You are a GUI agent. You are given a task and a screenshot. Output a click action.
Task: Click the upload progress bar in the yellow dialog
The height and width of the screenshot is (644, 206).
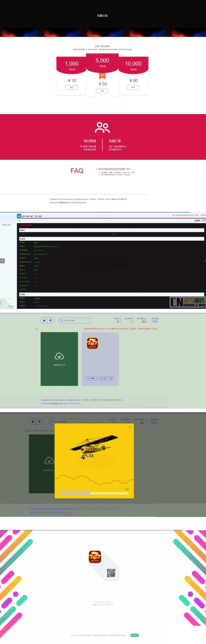tap(94, 493)
